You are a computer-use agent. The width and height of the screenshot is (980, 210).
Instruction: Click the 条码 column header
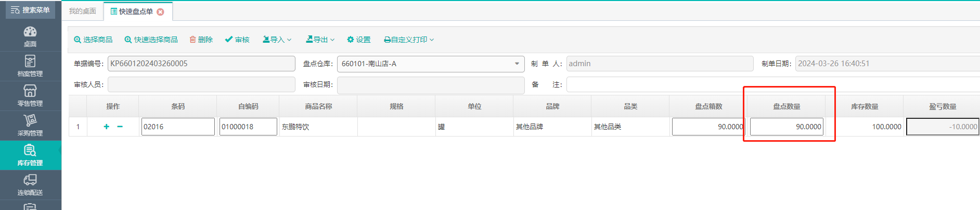(x=178, y=106)
